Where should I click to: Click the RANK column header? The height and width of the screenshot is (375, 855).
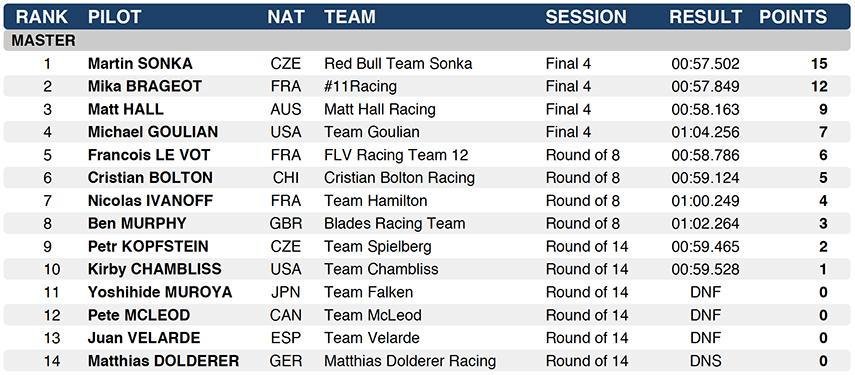tap(42, 17)
